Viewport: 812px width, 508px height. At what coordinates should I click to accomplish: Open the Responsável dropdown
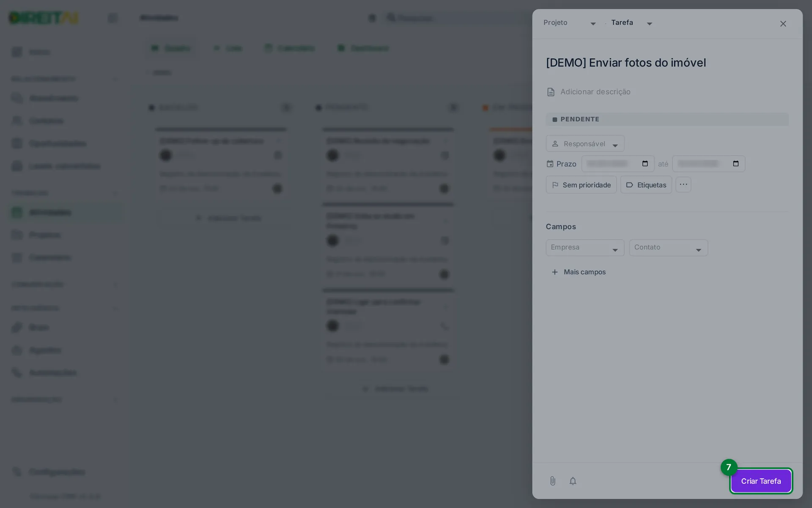coord(585,144)
